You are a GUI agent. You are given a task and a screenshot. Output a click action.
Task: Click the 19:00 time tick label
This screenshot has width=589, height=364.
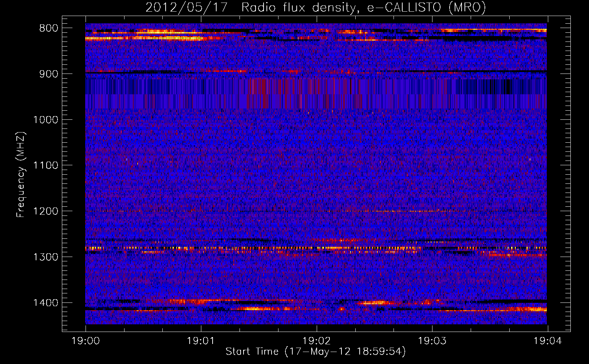point(86,341)
